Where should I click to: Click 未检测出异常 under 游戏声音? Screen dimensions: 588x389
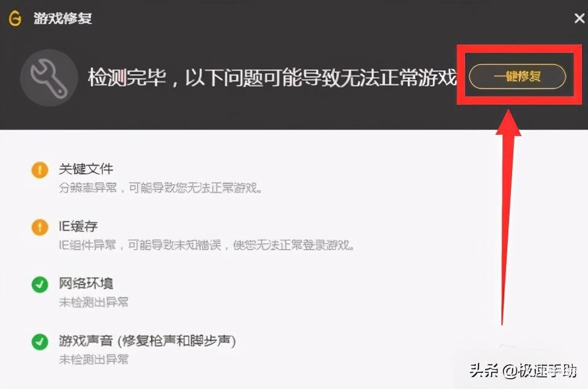[x=93, y=359]
